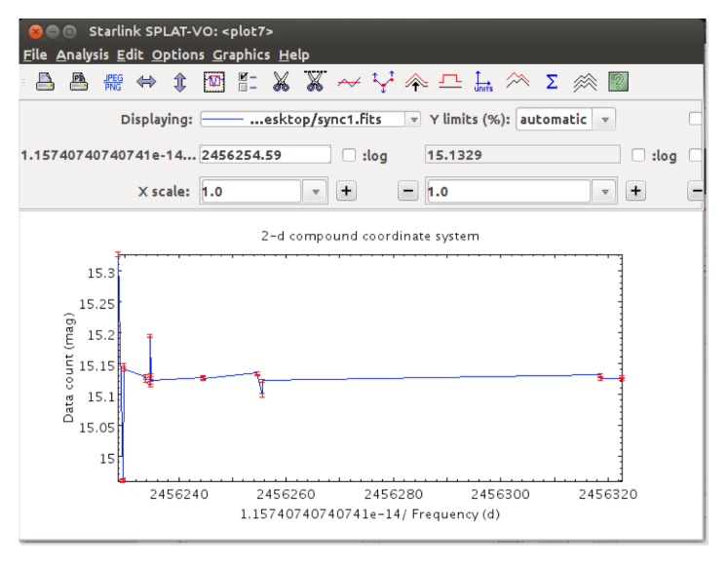Open the Graphics menu
Image resolution: width=728 pixels, height=565 pixels.
click(241, 55)
